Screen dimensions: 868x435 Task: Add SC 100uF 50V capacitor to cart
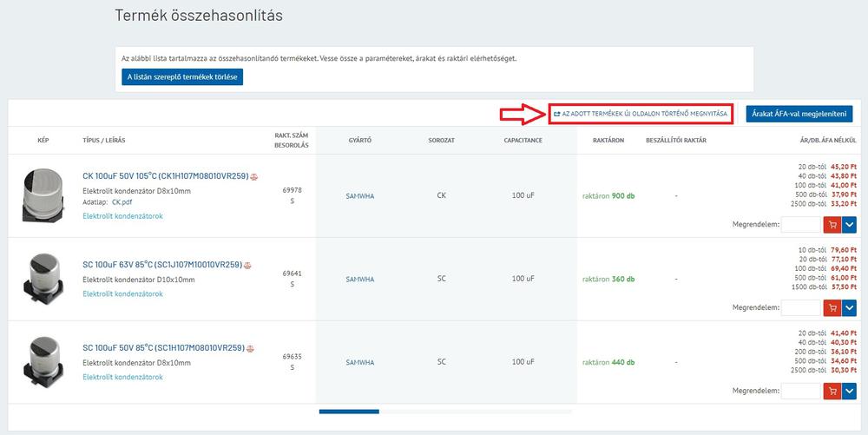832,392
